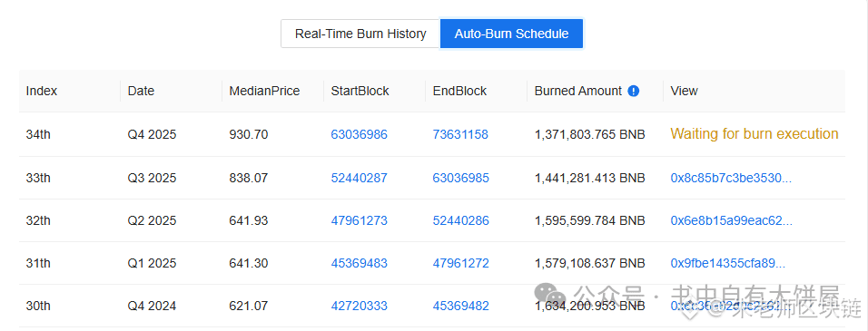Open start block 63036986 link
This screenshot has width=868, height=331.
360,134
